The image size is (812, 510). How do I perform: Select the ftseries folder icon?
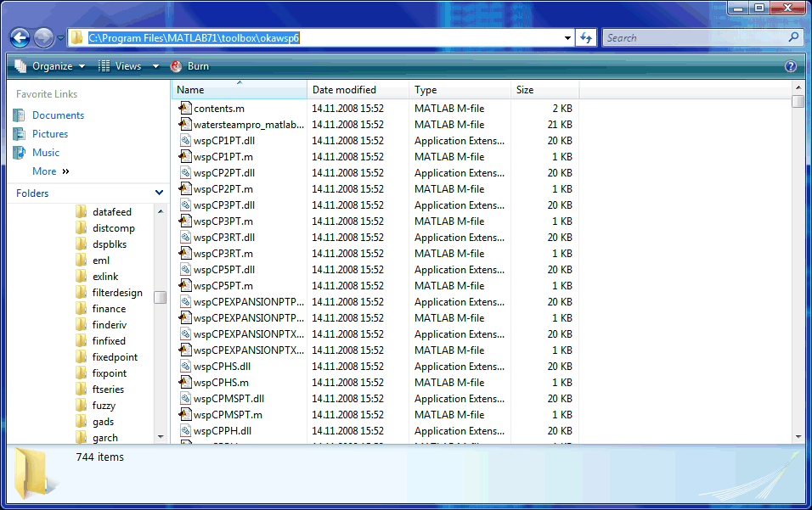[x=82, y=389]
